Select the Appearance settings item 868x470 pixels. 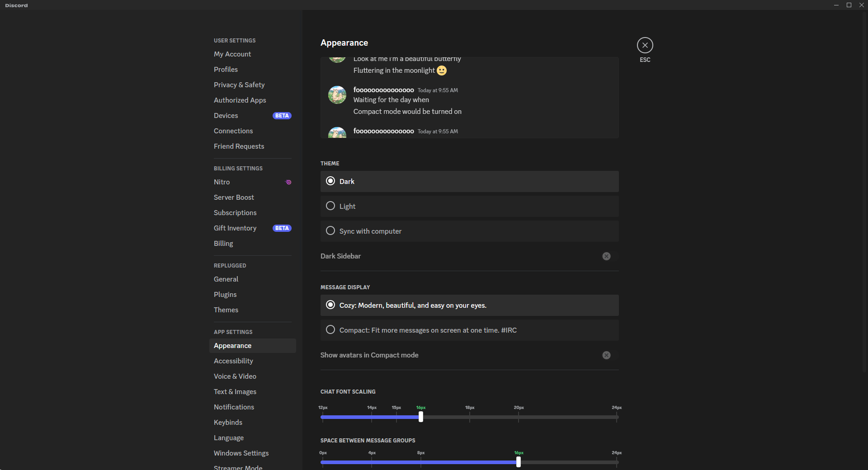coord(252,346)
